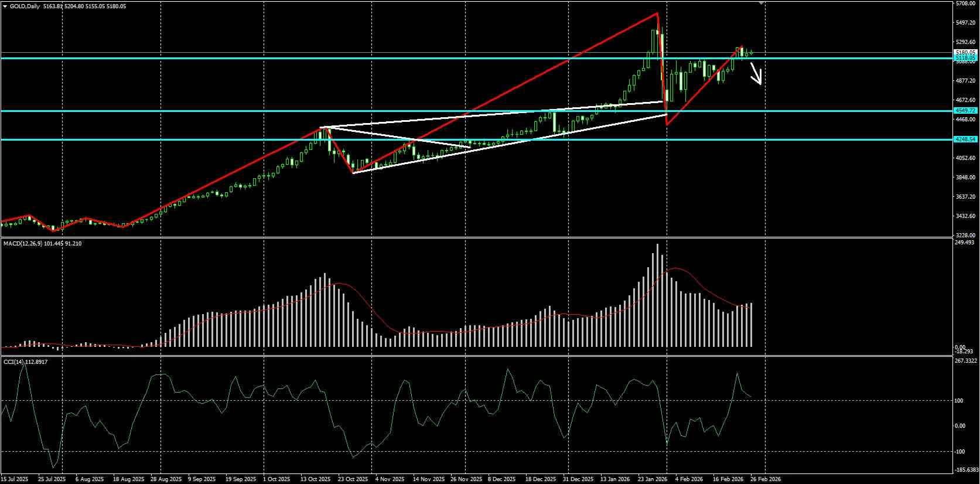980x484 pixels.
Task: Click the 3228.00 price scale value
Action: [x=965, y=235]
